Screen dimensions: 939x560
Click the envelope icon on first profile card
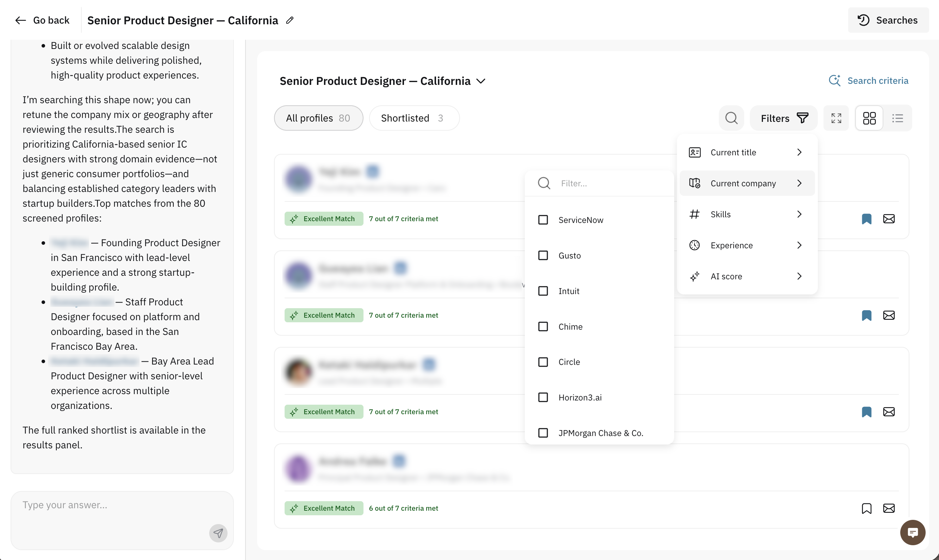889,219
